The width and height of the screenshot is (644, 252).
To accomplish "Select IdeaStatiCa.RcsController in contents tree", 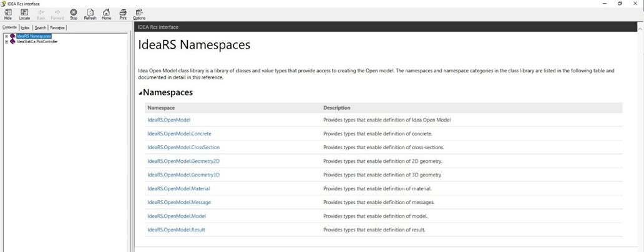I will coord(37,42).
